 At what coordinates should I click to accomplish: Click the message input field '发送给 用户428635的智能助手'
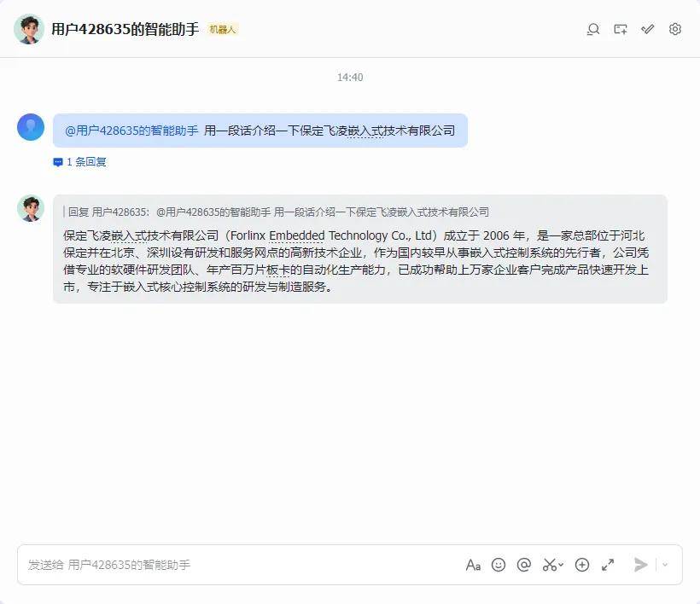pyautogui.click(x=241, y=565)
